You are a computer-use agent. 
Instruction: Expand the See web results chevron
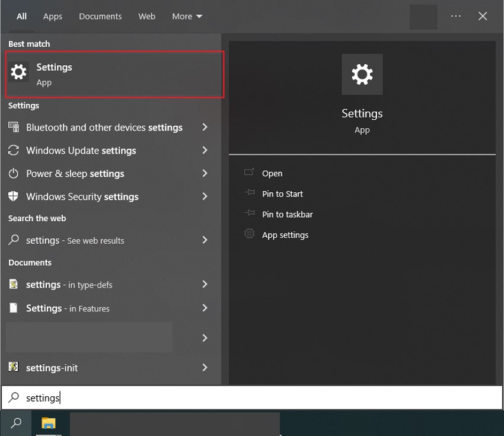(205, 240)
